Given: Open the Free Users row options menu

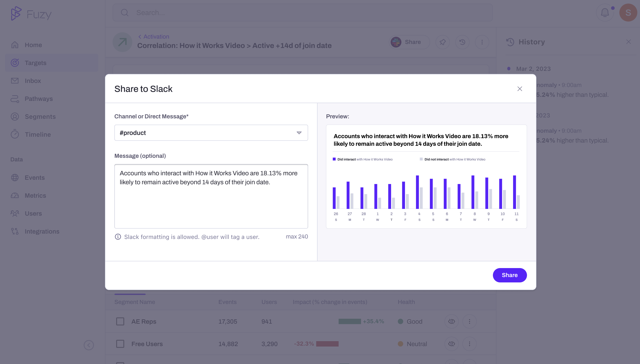Looking at the screenshot, I should coord(469,344).
